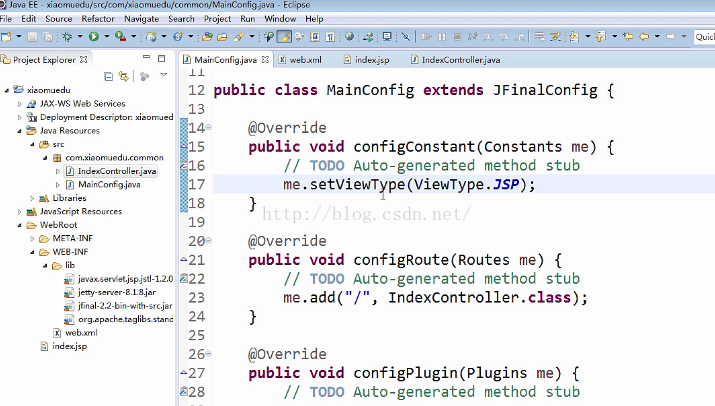Launch the Debug bug icon
The image size is (715, 406).
coord(67,36)
